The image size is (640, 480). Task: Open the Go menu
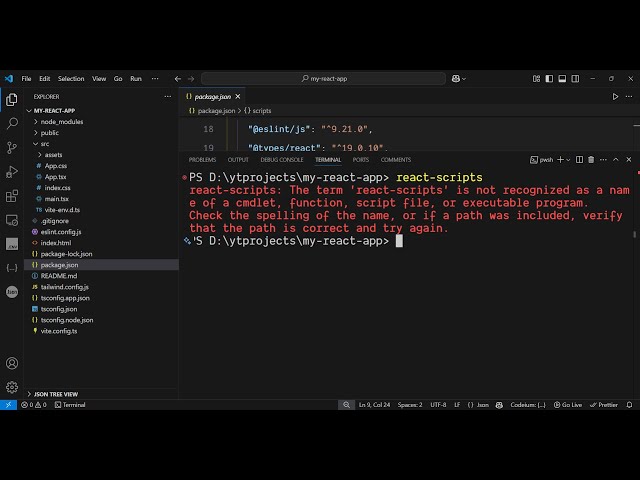point(118,79)
